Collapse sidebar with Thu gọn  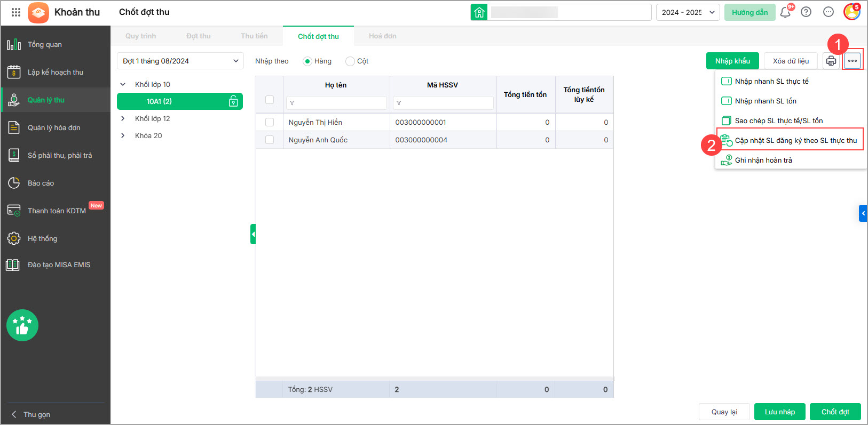point(31,414)
